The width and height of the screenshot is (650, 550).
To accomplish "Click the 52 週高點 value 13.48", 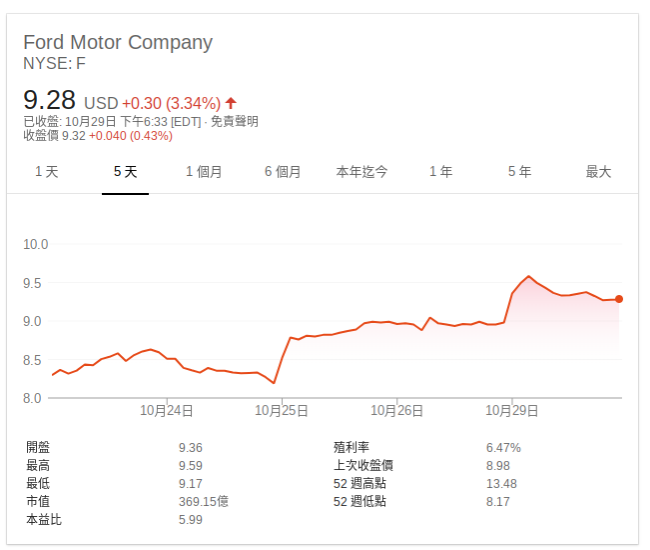I will [500, 484].
